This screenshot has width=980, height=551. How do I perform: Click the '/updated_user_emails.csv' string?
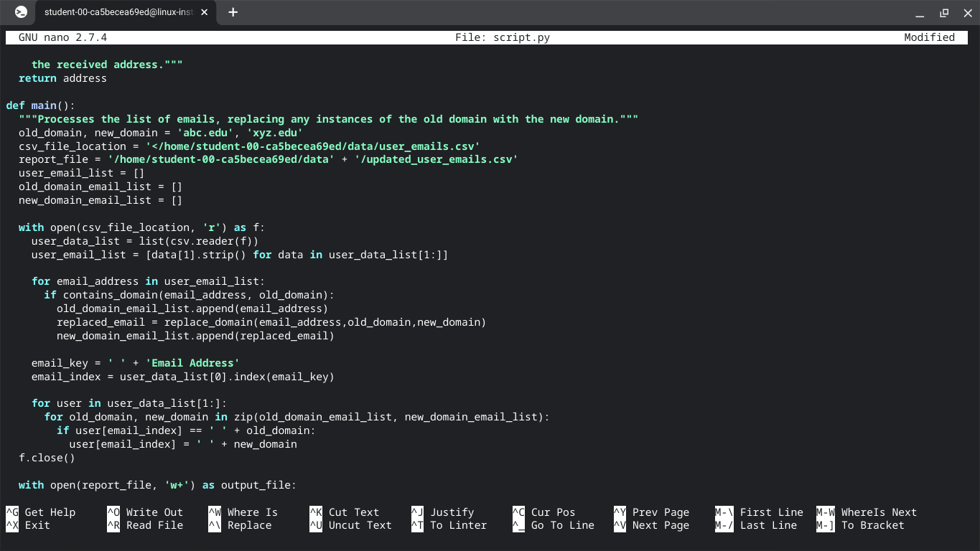point(436,159)
